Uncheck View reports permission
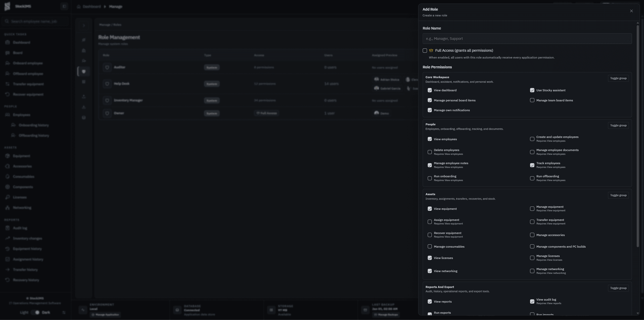 pos(430,302)
